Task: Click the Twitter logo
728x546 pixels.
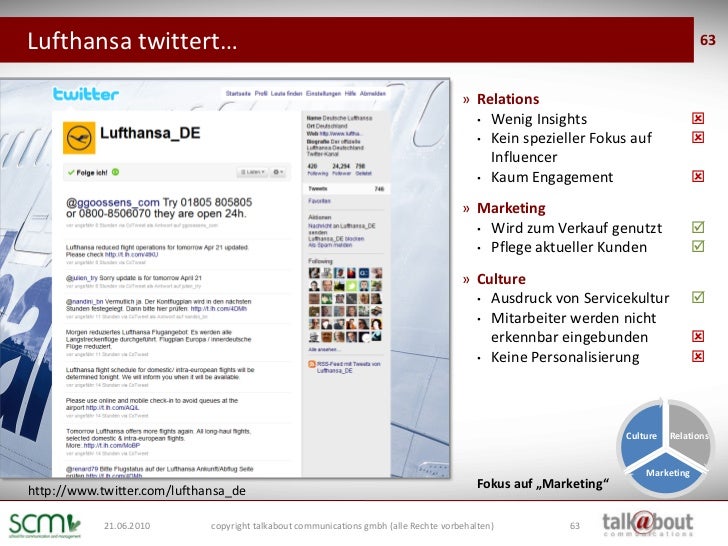Action: tap(85, 94)
